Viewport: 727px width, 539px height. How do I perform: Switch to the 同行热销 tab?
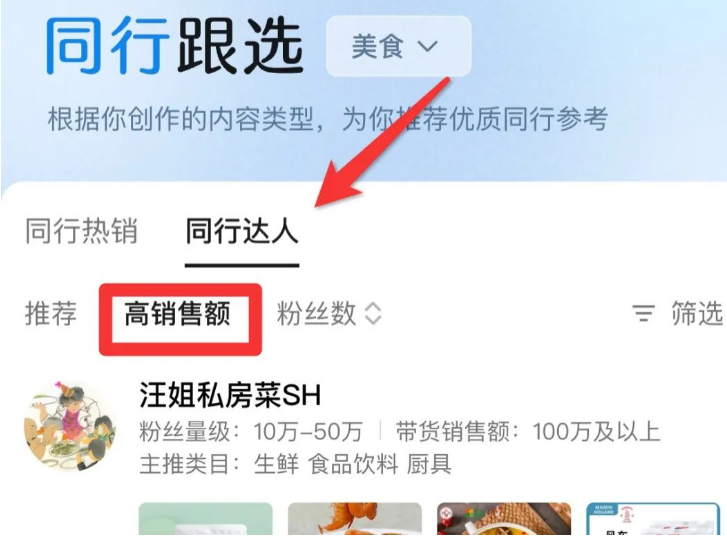point(81,231)
